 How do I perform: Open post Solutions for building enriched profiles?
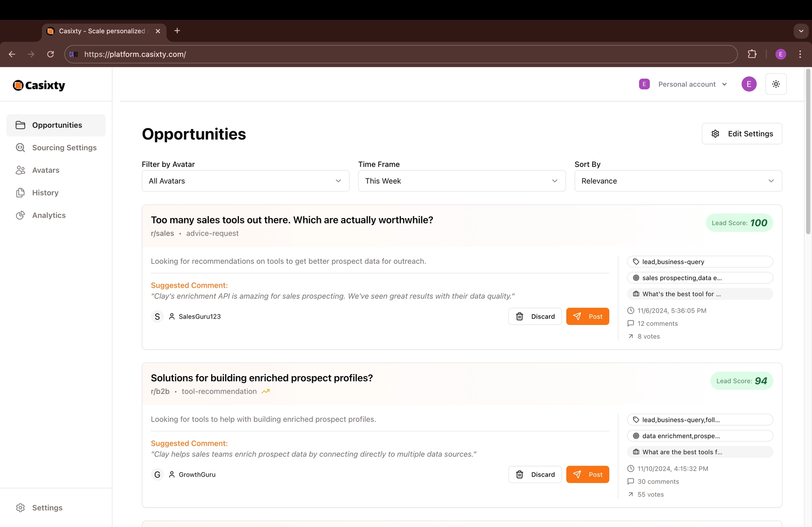262,378
